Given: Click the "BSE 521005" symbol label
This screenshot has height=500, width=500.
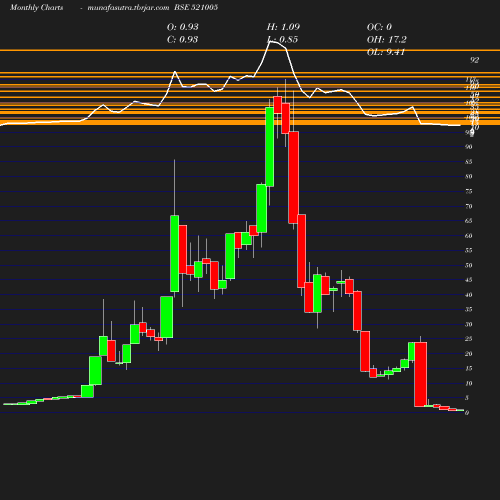Looking at the screenshot, I should [x=196, y=7].
